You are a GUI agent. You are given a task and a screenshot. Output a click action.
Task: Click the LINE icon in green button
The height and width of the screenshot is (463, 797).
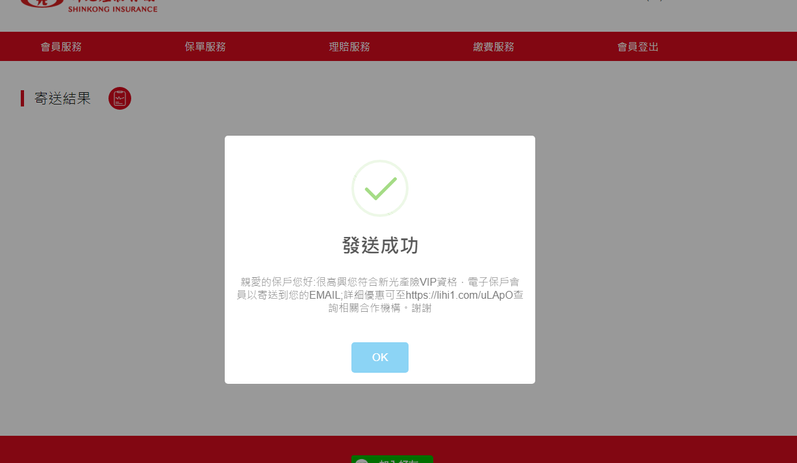point(361,461)
